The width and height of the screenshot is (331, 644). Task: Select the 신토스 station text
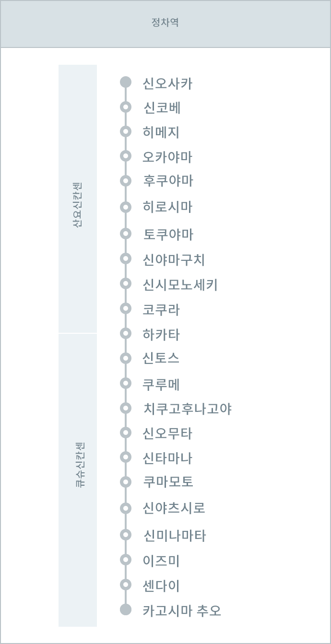point(161,358)
